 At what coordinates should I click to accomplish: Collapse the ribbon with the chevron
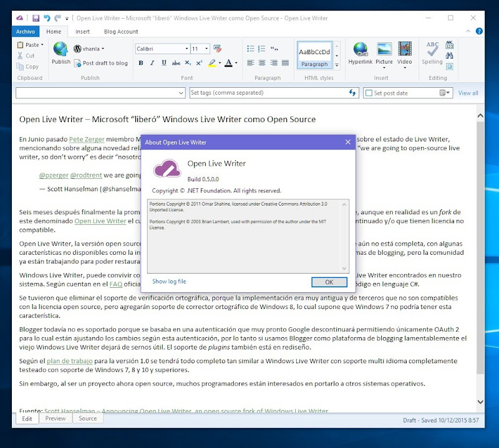point(468,31)
